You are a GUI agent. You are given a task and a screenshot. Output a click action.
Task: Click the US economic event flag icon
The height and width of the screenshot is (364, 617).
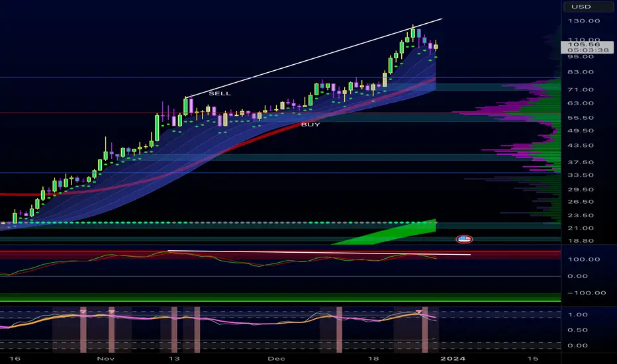[x=464, y=239]
